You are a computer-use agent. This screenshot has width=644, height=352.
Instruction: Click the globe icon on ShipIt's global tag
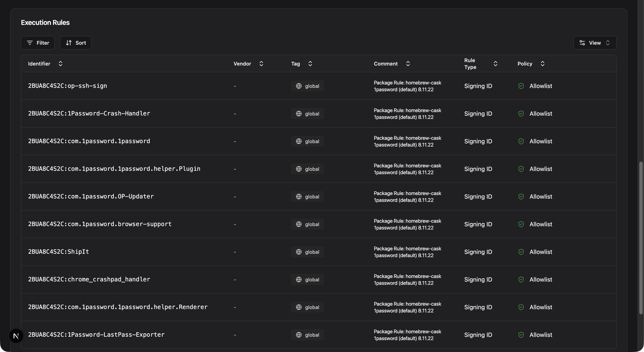coord(299,252)
